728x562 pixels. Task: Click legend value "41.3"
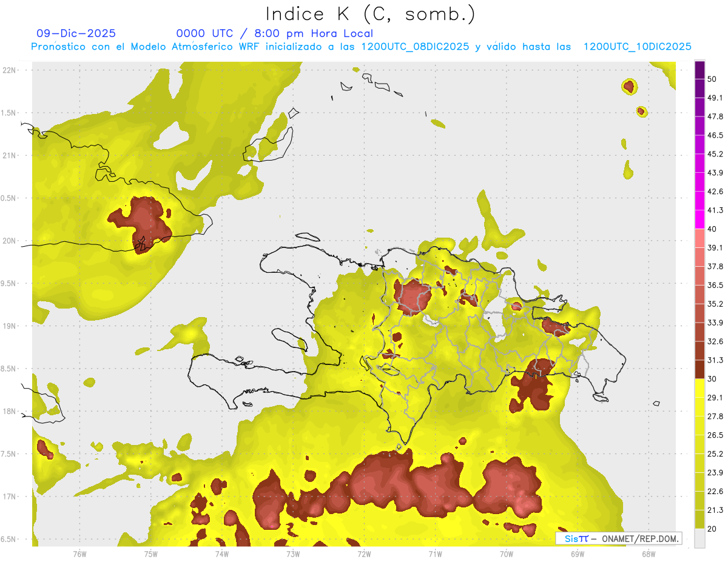715,210
